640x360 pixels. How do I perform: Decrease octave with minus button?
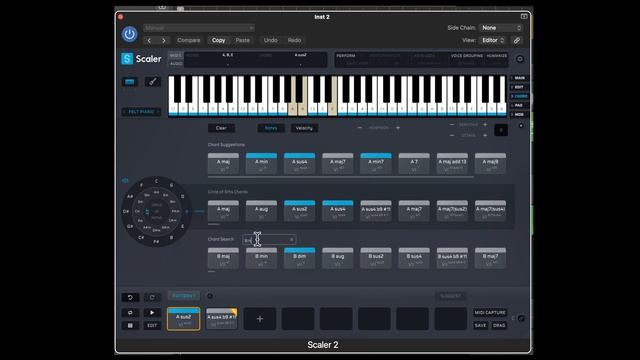(x=452, y=135)
